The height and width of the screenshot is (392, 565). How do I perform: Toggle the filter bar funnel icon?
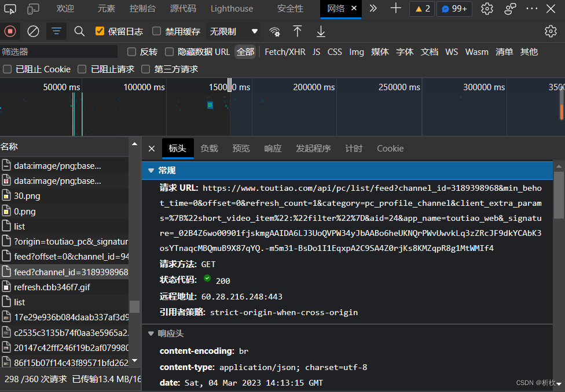click(56, 32)
